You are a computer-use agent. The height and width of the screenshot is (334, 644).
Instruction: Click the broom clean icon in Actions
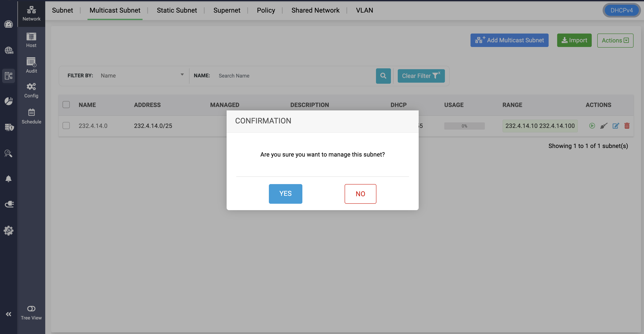point(603,126)
